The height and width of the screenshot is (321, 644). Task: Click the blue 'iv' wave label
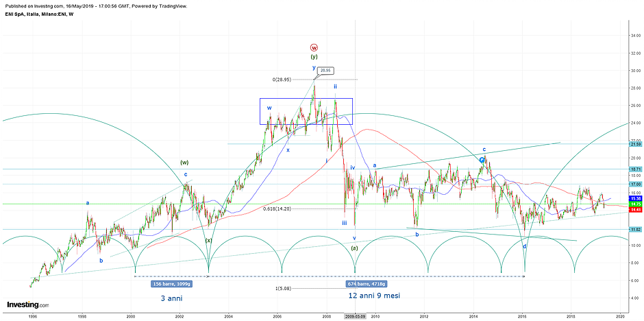point(353,167)
